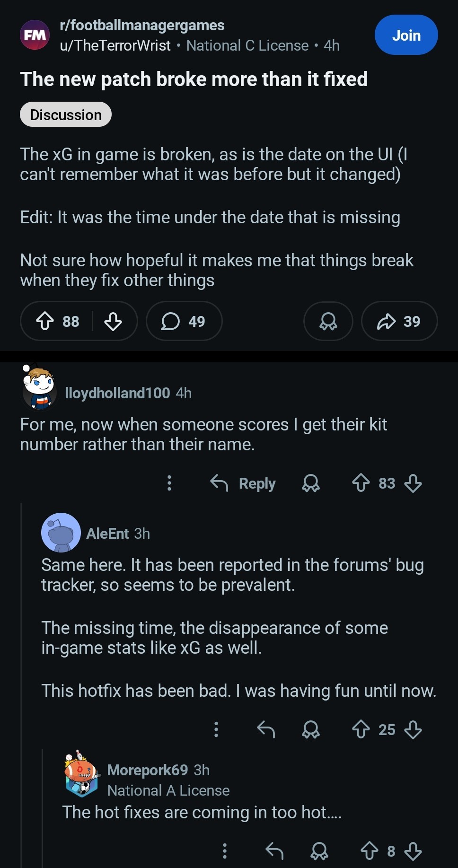Join the footballmanagergames community
The height and width of the screenshot is (868, 458).
click(406, 35)
